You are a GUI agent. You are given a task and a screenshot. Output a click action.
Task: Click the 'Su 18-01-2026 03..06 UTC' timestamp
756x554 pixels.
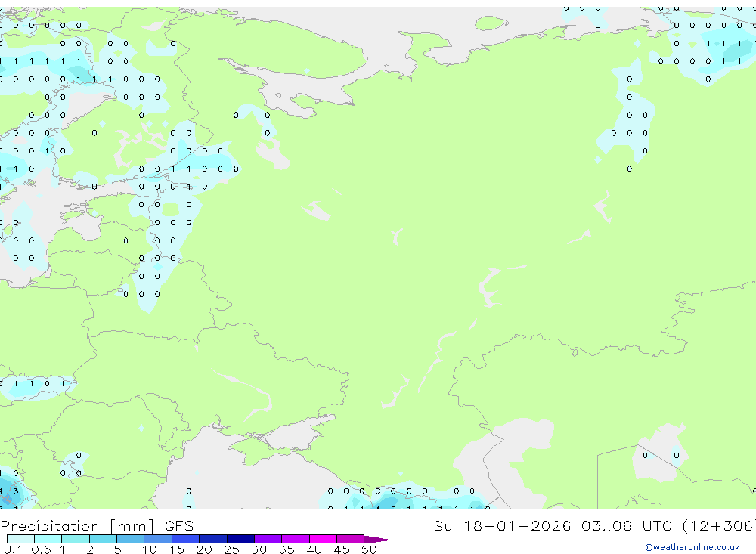click(554, 525)
